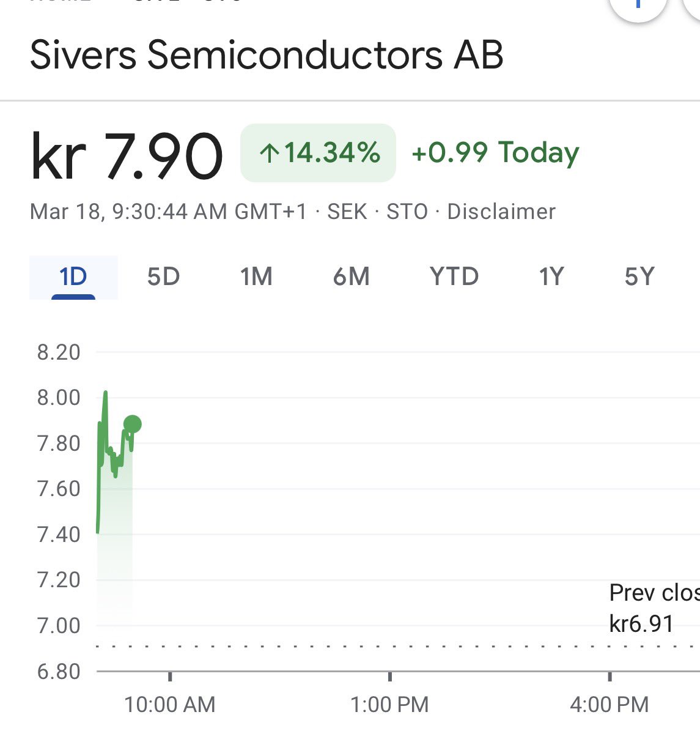The width and height of the screenshot is (700, 731).
Task: Click the Sivers Semiconductors AB title
Action: pos(267,54)
